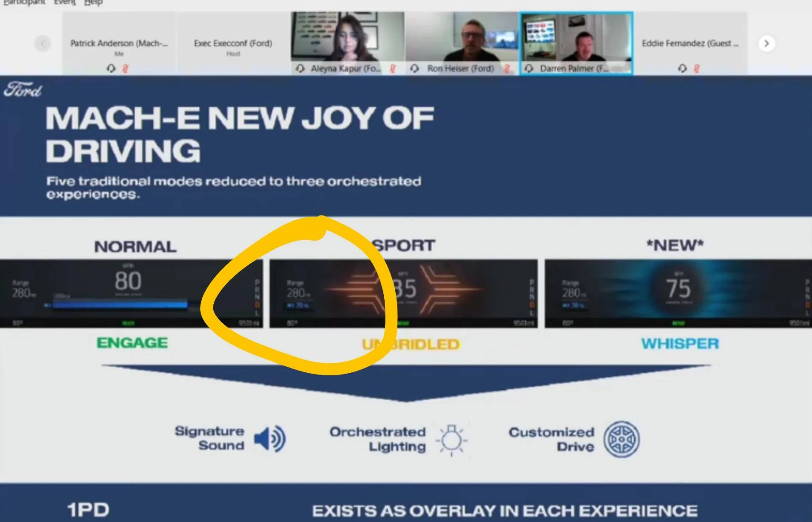Click the Signature Sound speaker icon

tap(270, 439)
